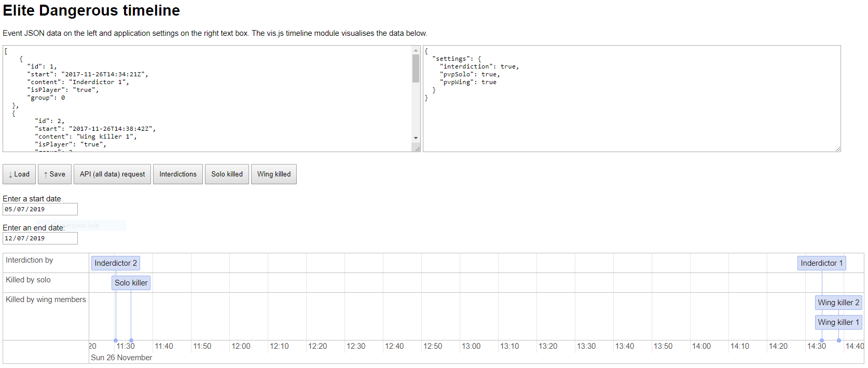Toggle the Solo killed filter
868x368 pixels.
227,174
